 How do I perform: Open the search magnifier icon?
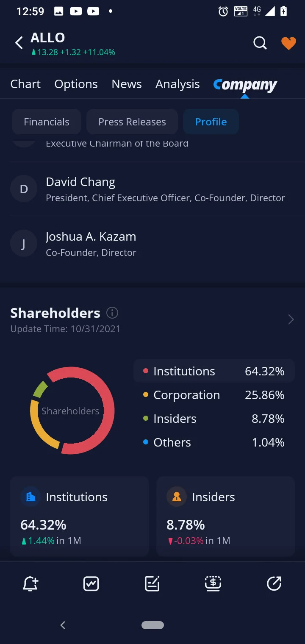pyautogui.click(x=260, y=43)
